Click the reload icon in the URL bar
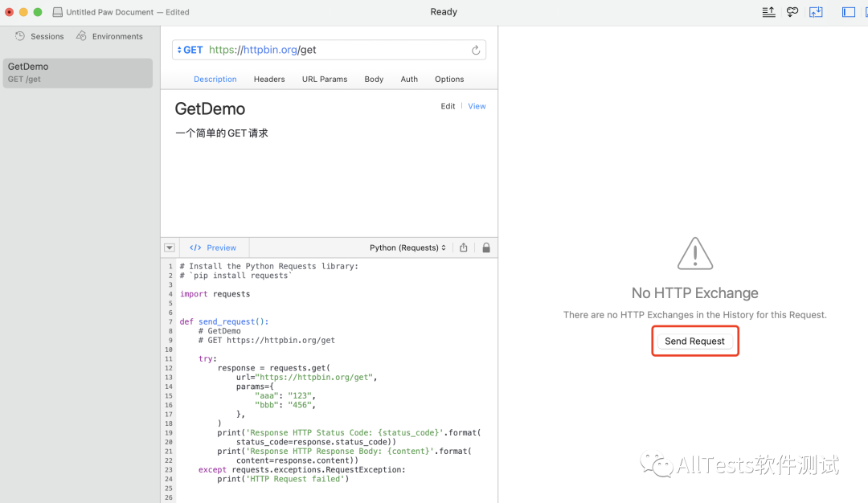This screenshot has width=868, height=503. 476,49
